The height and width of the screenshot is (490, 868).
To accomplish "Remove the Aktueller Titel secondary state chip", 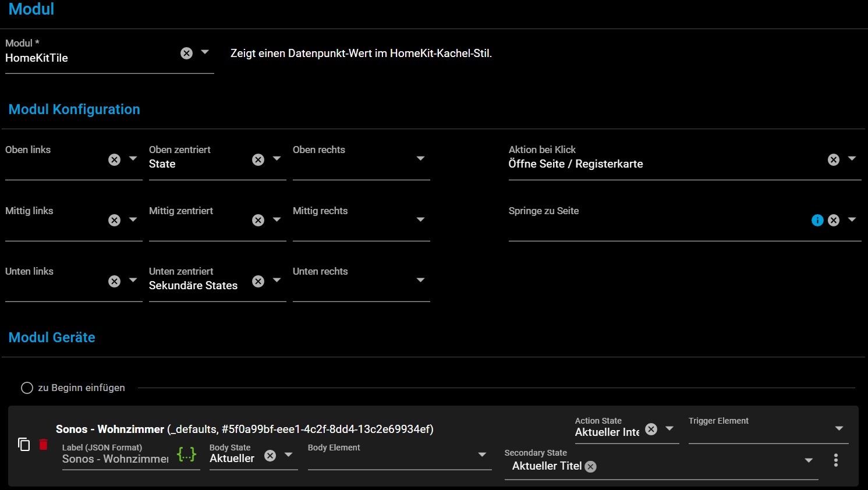I will (x=590, y=467).
